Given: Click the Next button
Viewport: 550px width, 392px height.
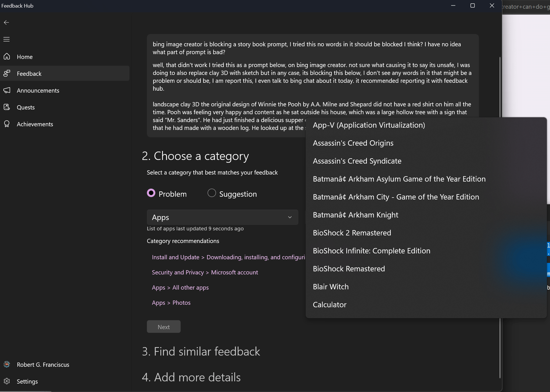Looking at the screenshot, I should [x=163, y=327].
